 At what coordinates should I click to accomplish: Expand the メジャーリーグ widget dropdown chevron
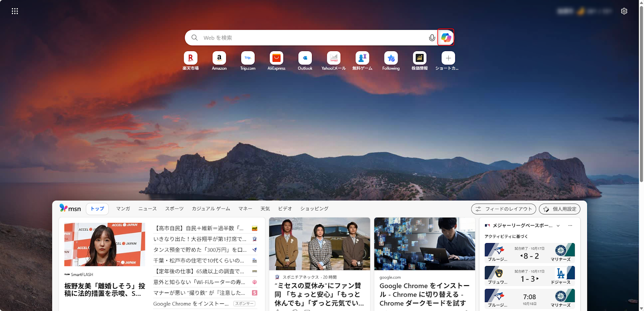[x=558, y=226]
